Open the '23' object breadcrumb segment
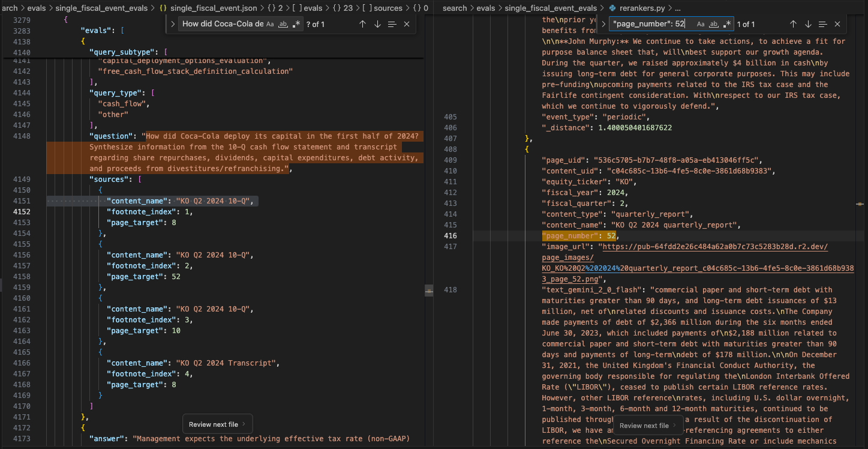The image size is (868, 449). coord(344,8)
